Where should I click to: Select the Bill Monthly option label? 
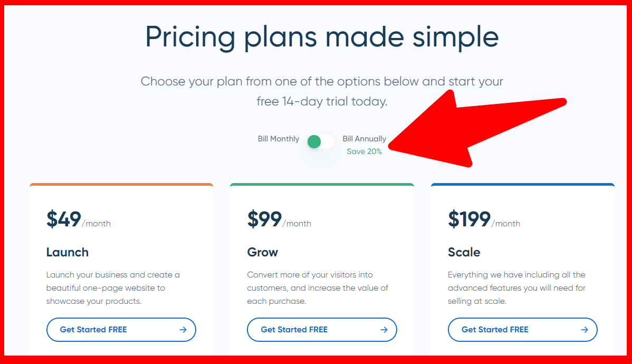[x=278, y=139]
